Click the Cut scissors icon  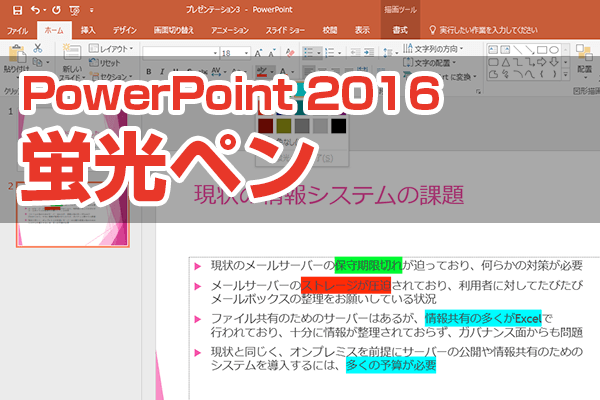38,48
